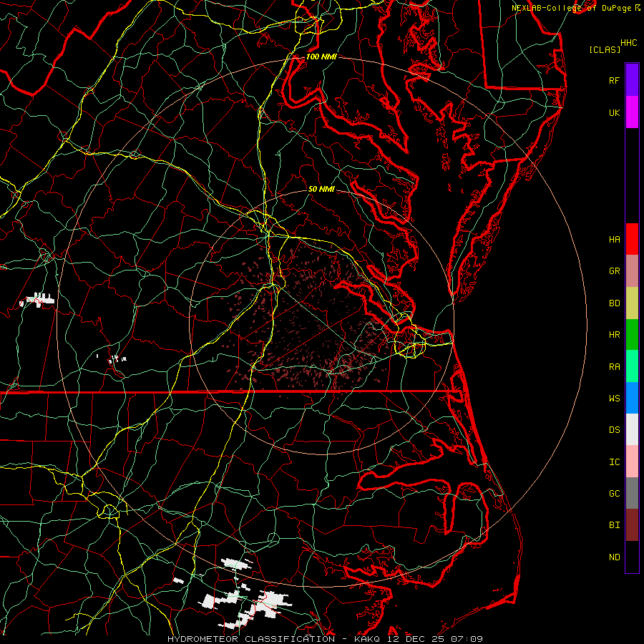The height and width of the screenshot is (644, 644).
Task: Pick the RA light green swatch
Action: click(632, 366)
